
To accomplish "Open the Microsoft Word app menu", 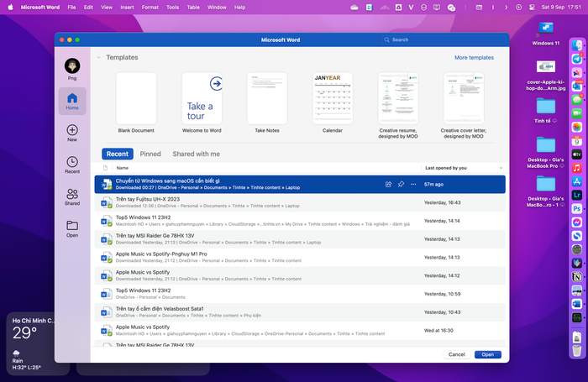I will [x=40, y=7].
